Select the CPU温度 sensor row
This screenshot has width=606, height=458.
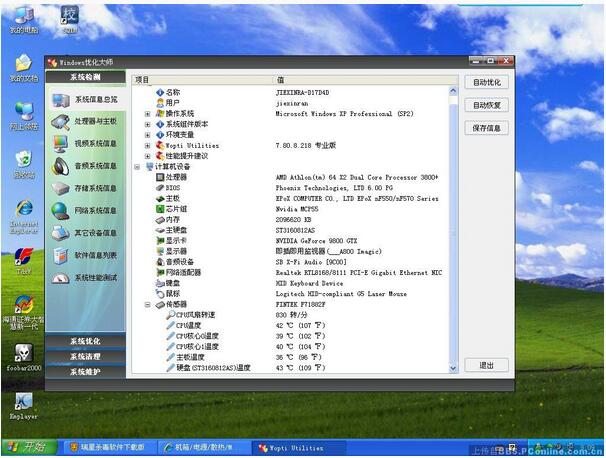pyautogui.click(x=291, y=325)
